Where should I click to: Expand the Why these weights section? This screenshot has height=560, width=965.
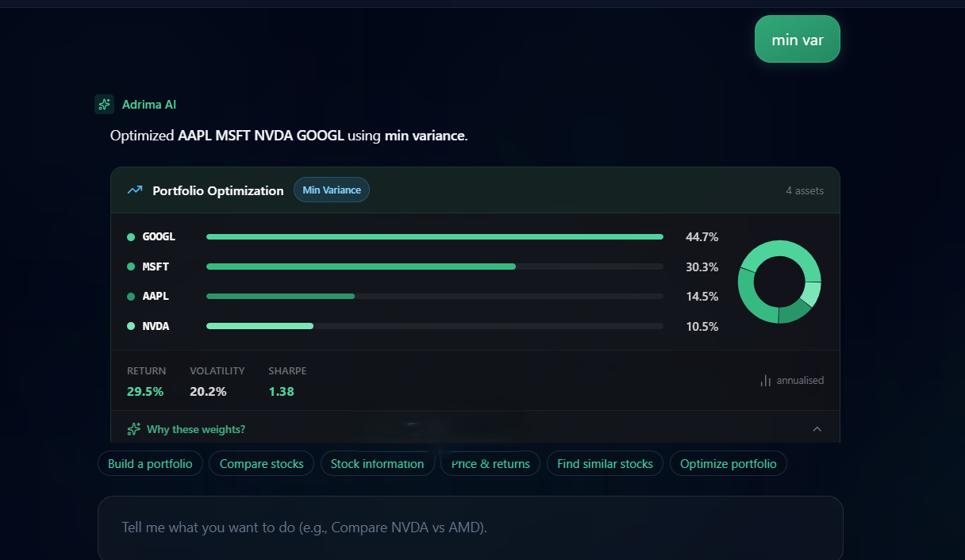click(475, 429)
